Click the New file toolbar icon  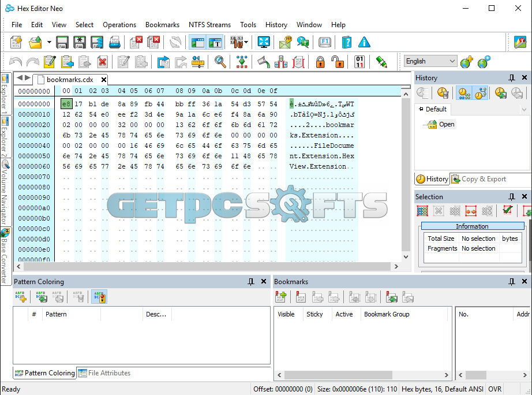pos(16,43)
